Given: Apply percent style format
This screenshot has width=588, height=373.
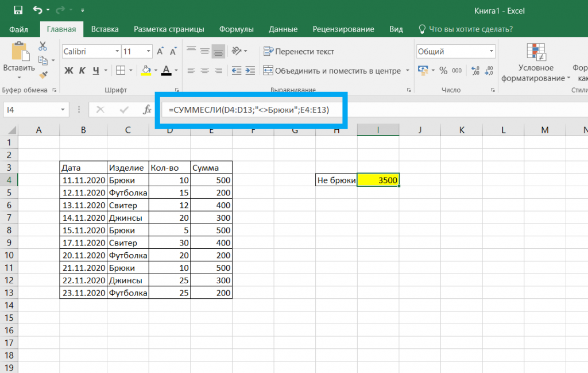Looking at the screenshot, I should tap(443, 70).
